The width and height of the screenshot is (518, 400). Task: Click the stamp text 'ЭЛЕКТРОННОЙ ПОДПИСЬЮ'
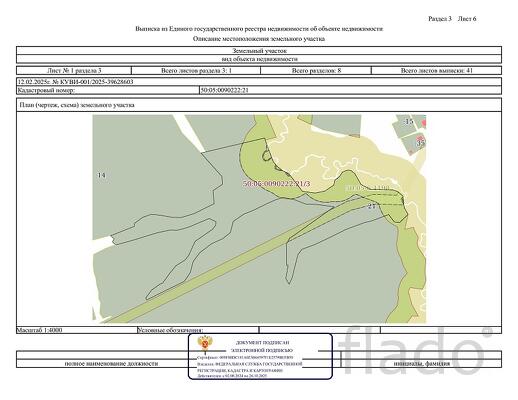pos(262,351)
